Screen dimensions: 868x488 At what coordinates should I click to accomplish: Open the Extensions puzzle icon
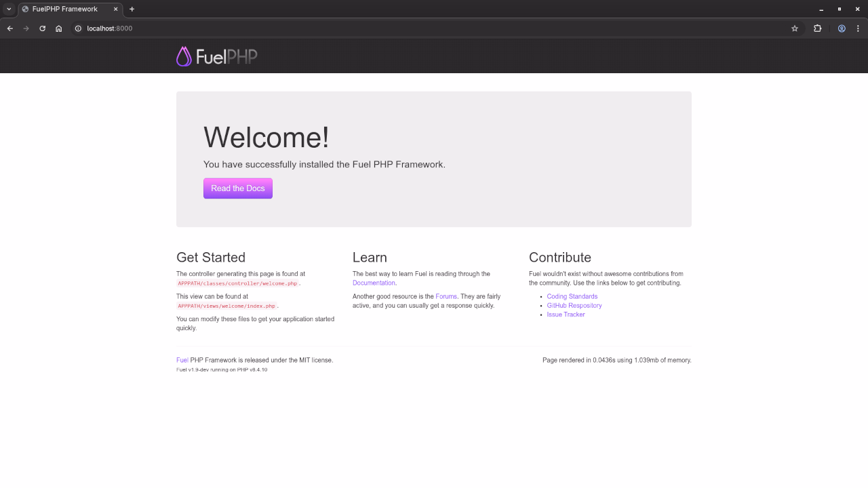click(817, 28)
